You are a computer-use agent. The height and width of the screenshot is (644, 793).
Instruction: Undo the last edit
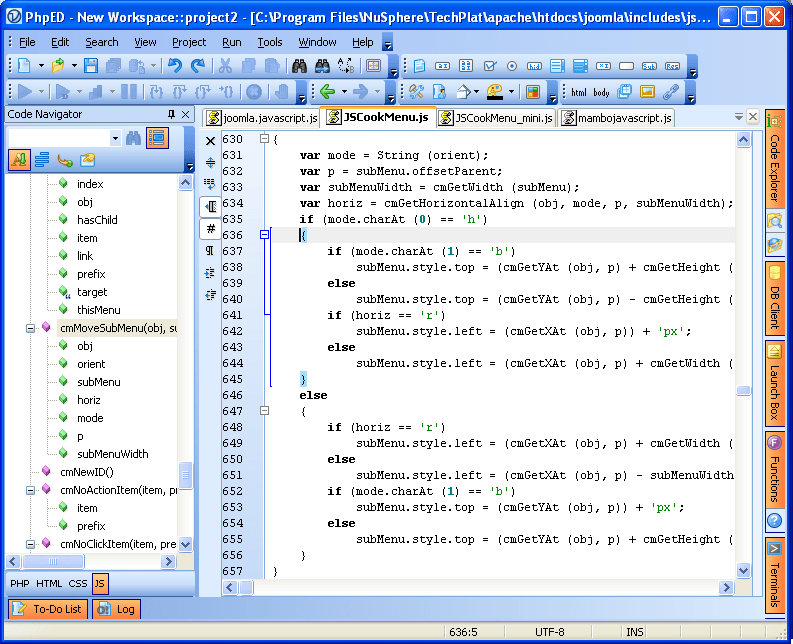click(175, 66)
